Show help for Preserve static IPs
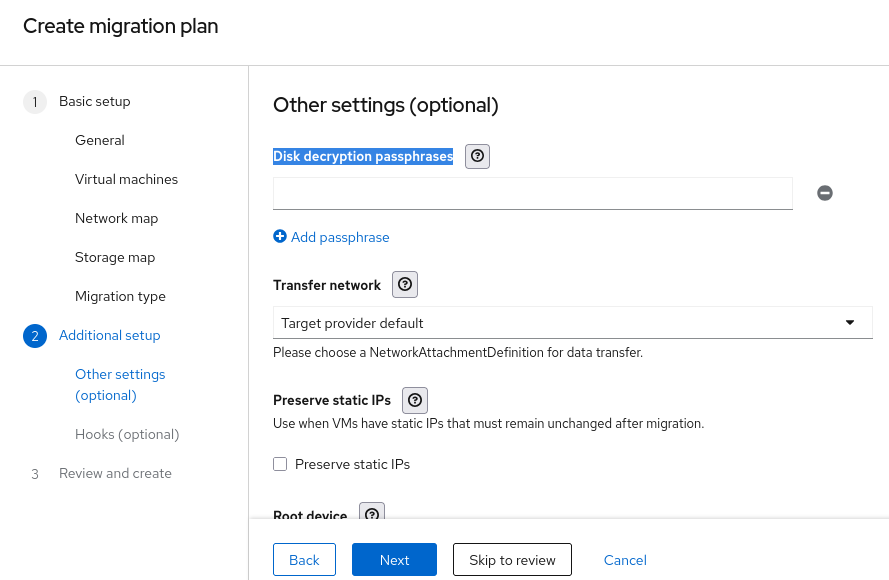The height and width of the screenshot is (580, 889). [x=415, y=400]
